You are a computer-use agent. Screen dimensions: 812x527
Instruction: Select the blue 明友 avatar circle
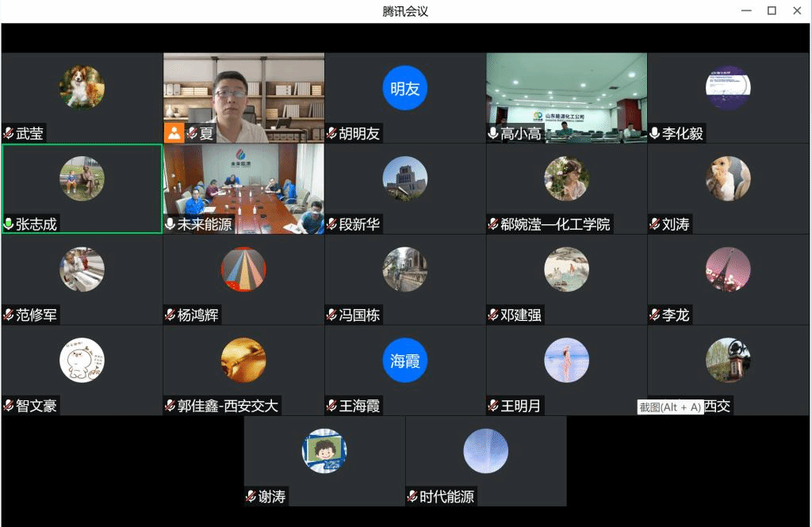(405, 88)
